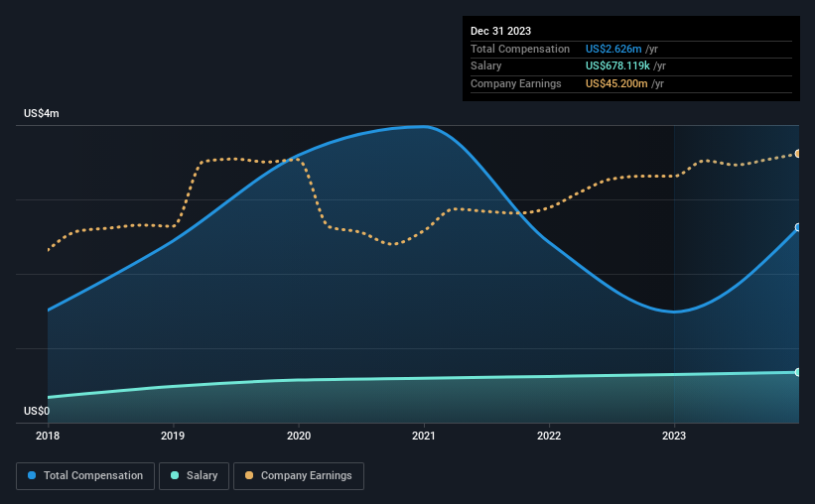Click the teal Salary legend dot

pyautogui.click(x=175, y=475)
